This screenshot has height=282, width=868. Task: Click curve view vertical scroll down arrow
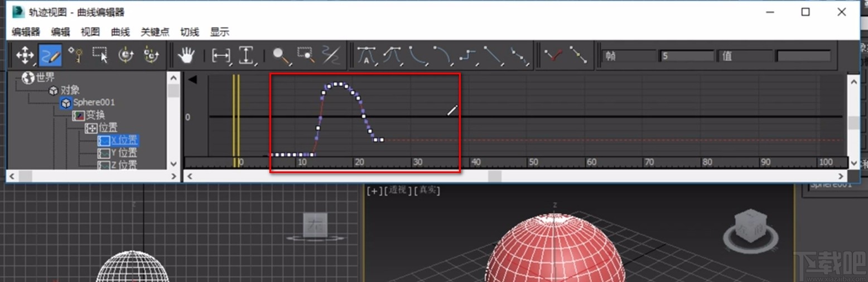tap(853, 163)
